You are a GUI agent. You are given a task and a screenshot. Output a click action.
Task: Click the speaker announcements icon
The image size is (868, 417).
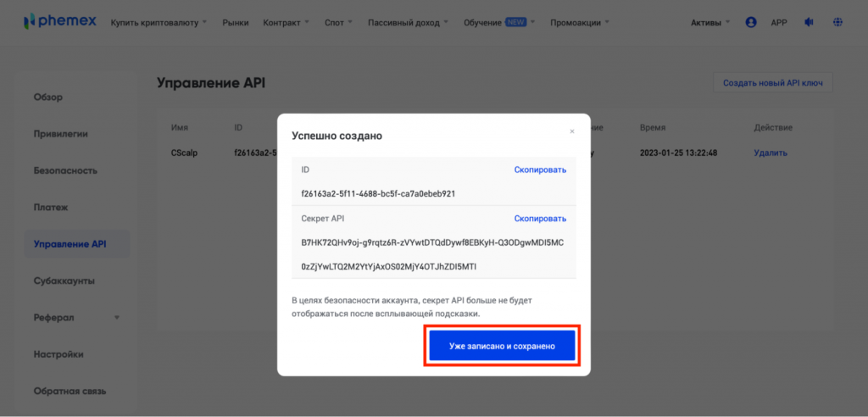coord(808,22)
